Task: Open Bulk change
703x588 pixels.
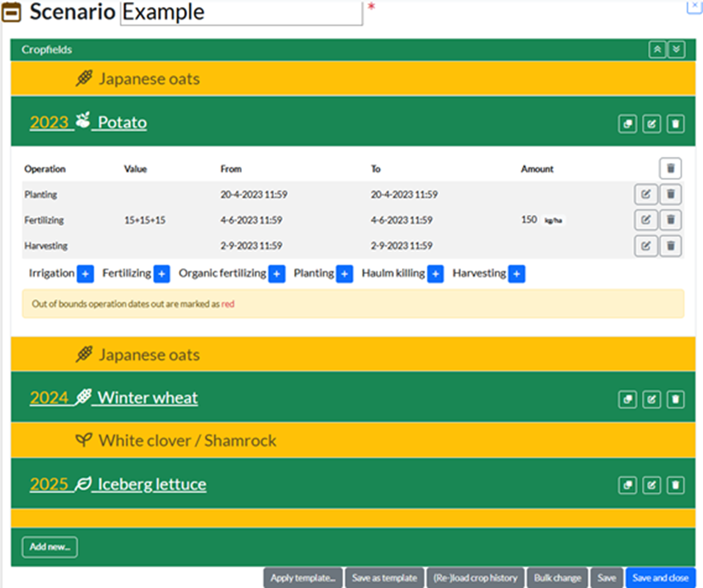Action: point(558,578)
